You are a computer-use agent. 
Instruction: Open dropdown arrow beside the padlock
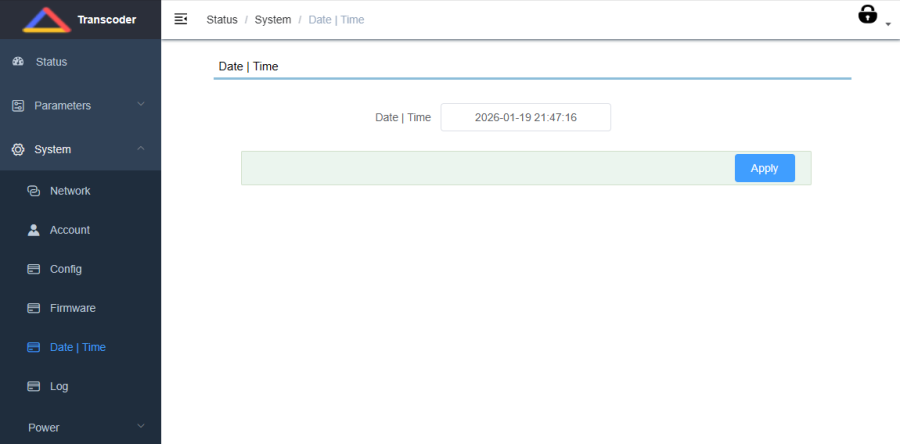tap(888, 23)
